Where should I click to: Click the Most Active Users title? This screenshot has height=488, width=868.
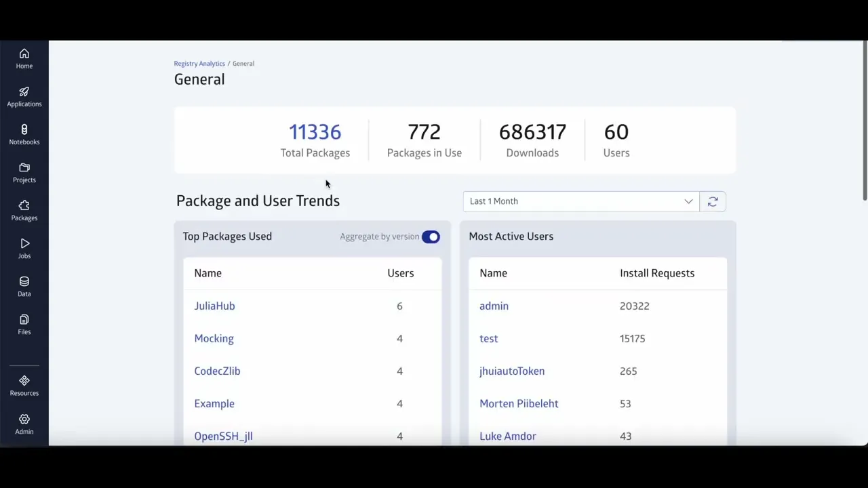click(511, 237)
